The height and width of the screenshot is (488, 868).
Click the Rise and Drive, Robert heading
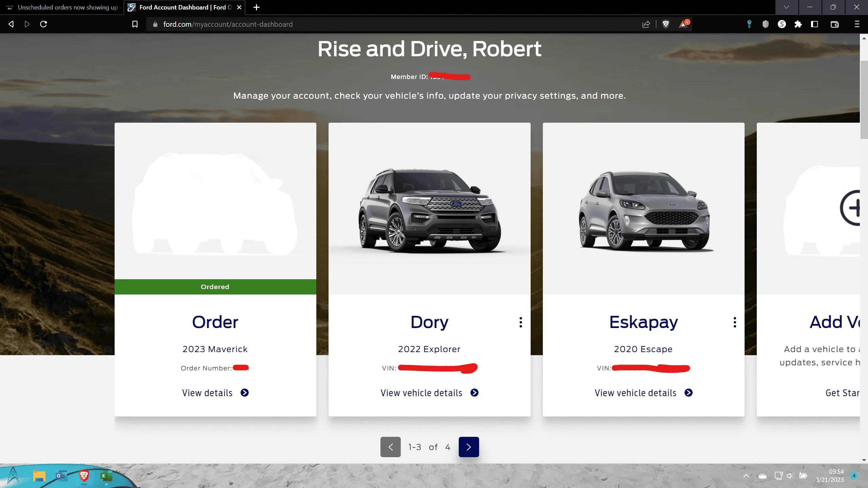(429, 49)
